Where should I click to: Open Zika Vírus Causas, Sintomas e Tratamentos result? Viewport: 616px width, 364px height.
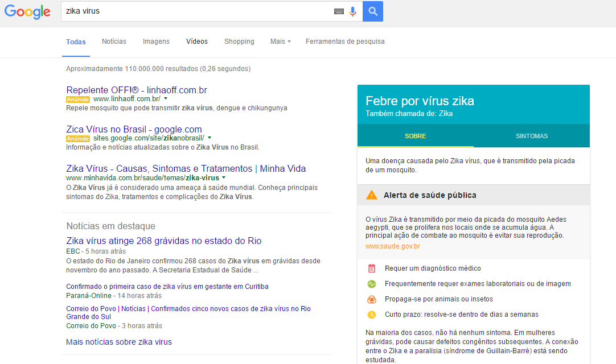click(186, 168)
